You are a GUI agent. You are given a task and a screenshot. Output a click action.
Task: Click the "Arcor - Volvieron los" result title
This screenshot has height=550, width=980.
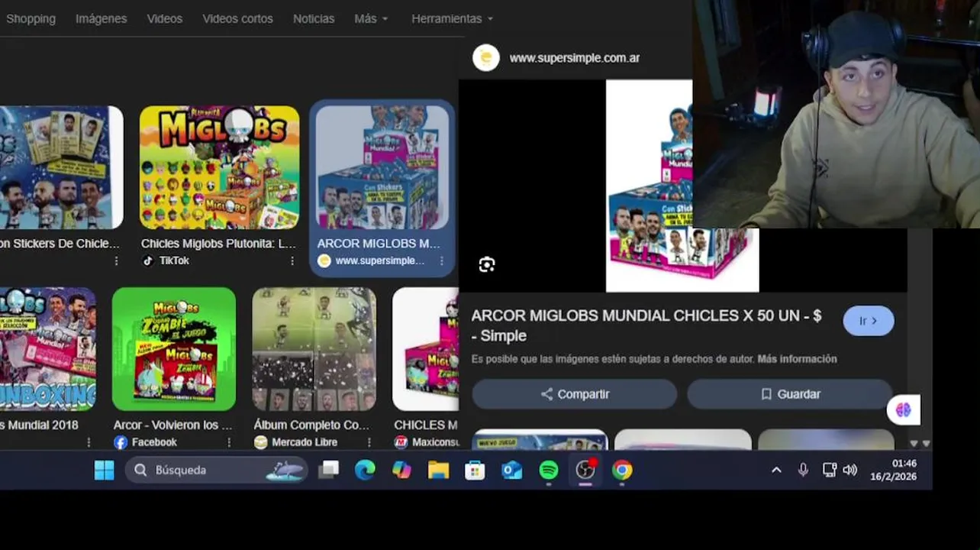(x=173, y=425)
